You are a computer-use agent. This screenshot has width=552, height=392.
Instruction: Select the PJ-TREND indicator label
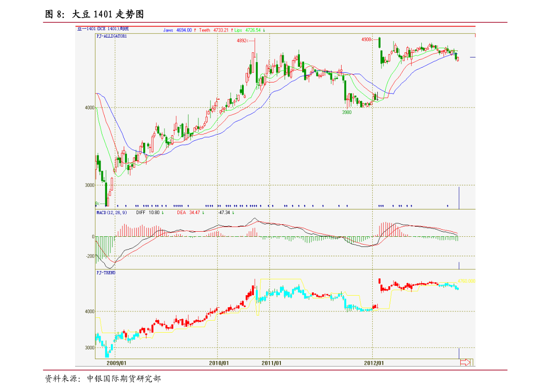106,273
